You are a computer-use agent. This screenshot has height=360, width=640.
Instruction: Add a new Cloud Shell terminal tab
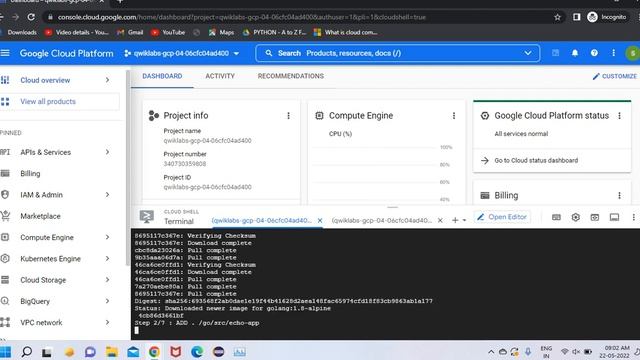point(455,220)
